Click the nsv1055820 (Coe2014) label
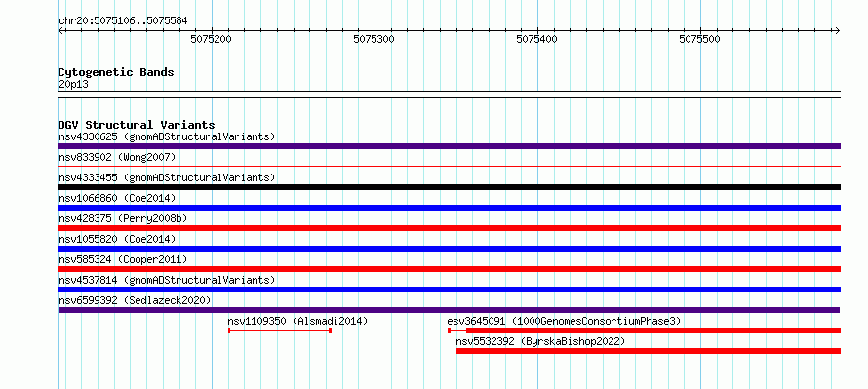 click(x=117, y=239)
